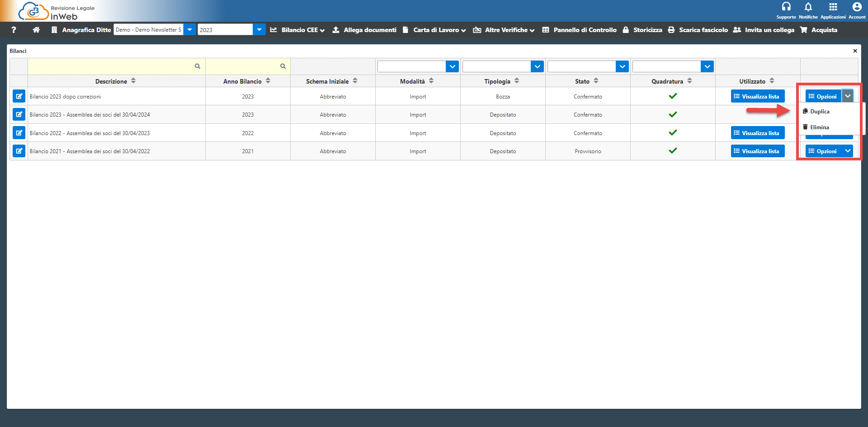This screenshot has width=868, height=427.
Task: Open Applicazioni grid icon
Action: pyautogui.click(x=833, y=7)
